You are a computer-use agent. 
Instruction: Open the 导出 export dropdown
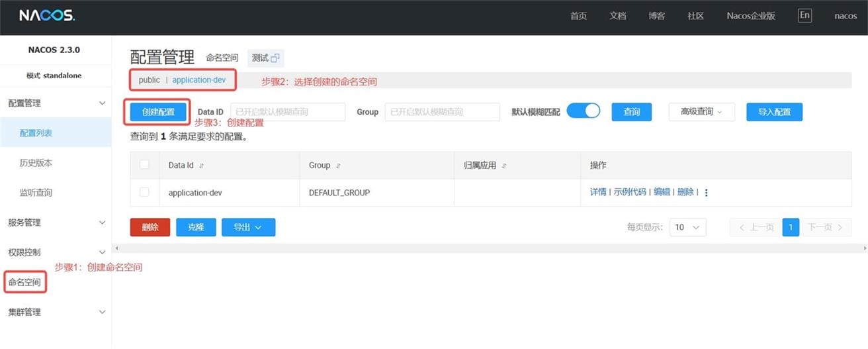(x=248, y=227)
